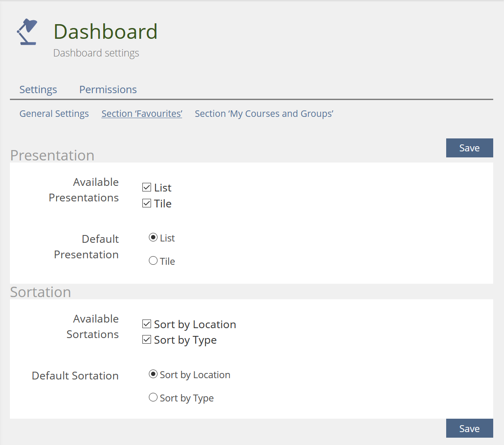Select List as default presentation radio
This screenshot has width=504, height=445.
pos(153,238)
